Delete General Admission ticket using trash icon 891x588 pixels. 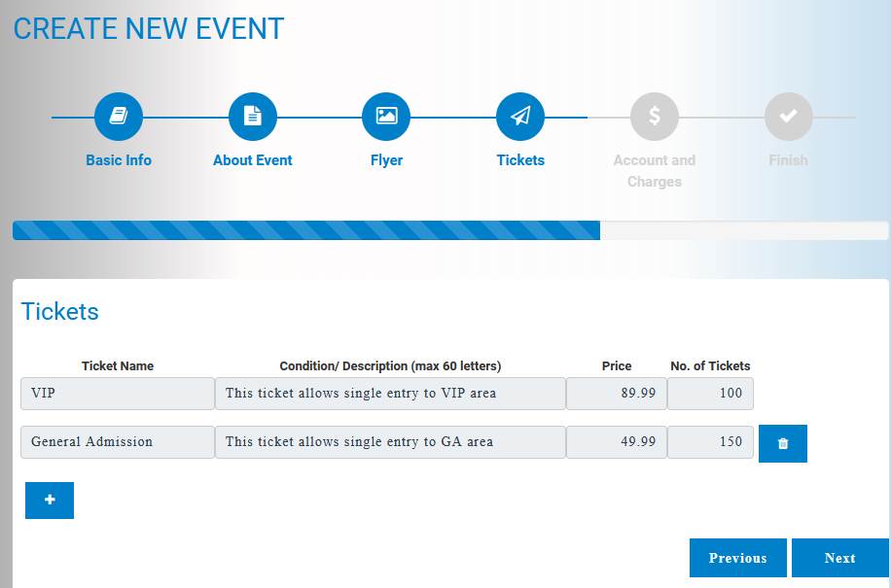pos(782,442)
